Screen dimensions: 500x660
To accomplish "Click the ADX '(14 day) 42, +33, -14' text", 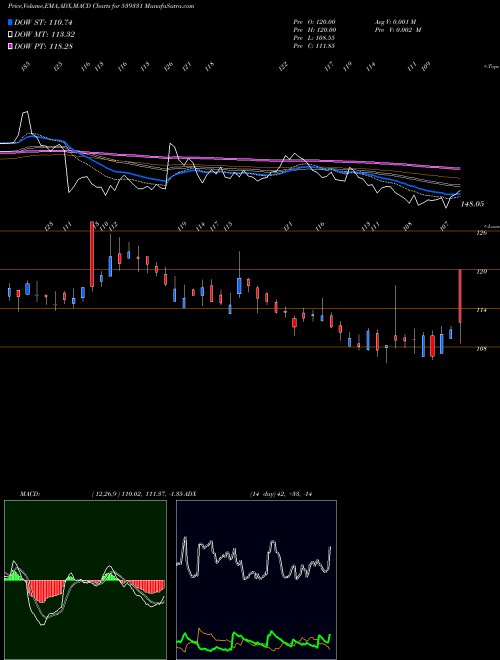I will (x=280, y=494).
